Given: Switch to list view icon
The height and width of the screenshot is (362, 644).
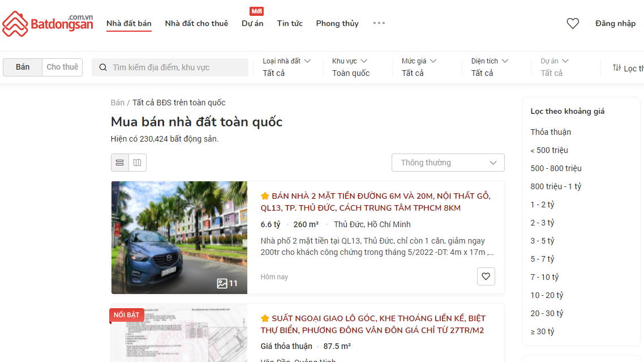Looking at the screenshot, I should click(x=120, y=163).
